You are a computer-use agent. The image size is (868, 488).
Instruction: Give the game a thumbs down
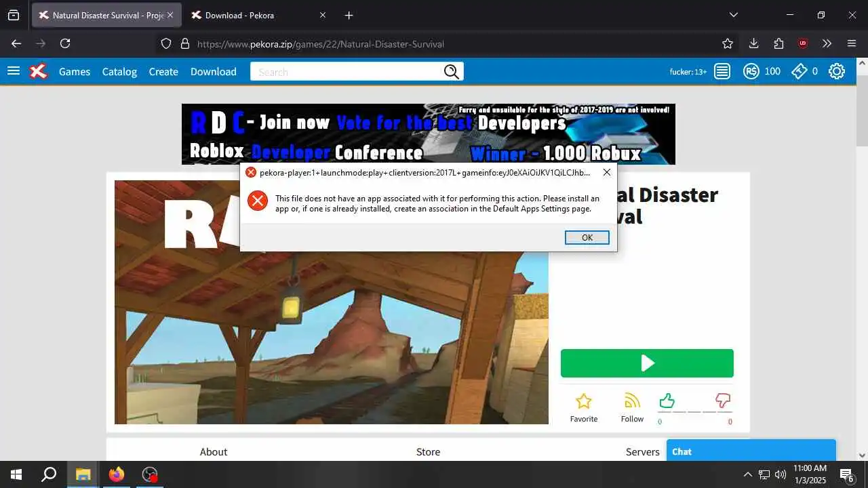pos(724,401)
